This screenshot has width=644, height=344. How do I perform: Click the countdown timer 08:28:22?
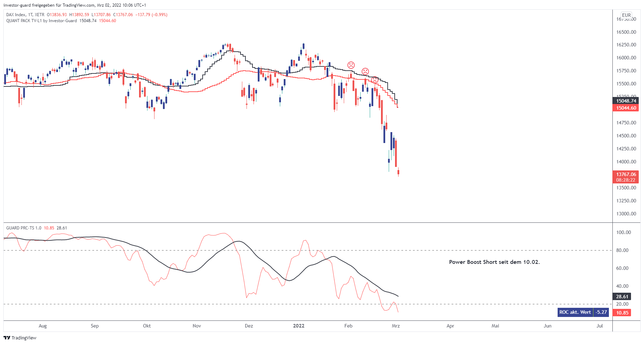(x=626, y=180)
